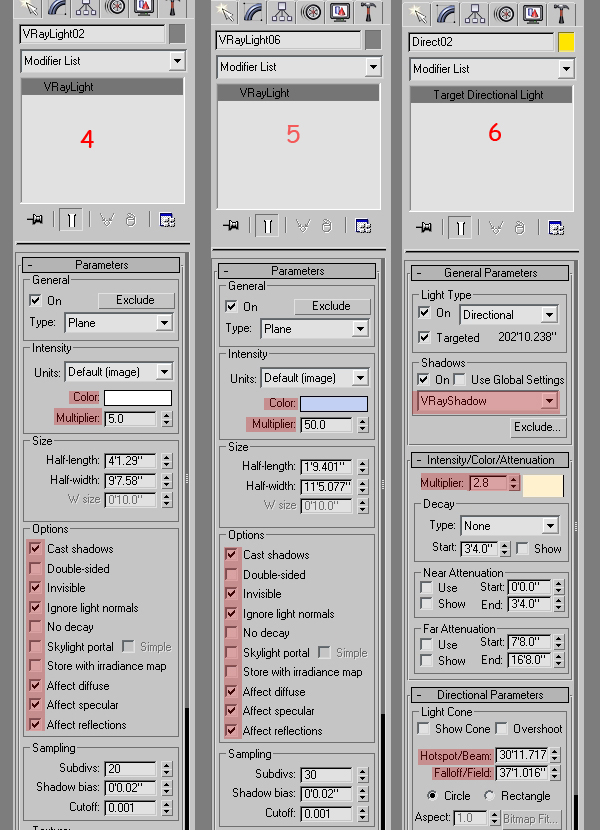
Task: Open the Hierarchy tab in the Direct02 panel
Action: pyautogui.click(x=473, y=12)
